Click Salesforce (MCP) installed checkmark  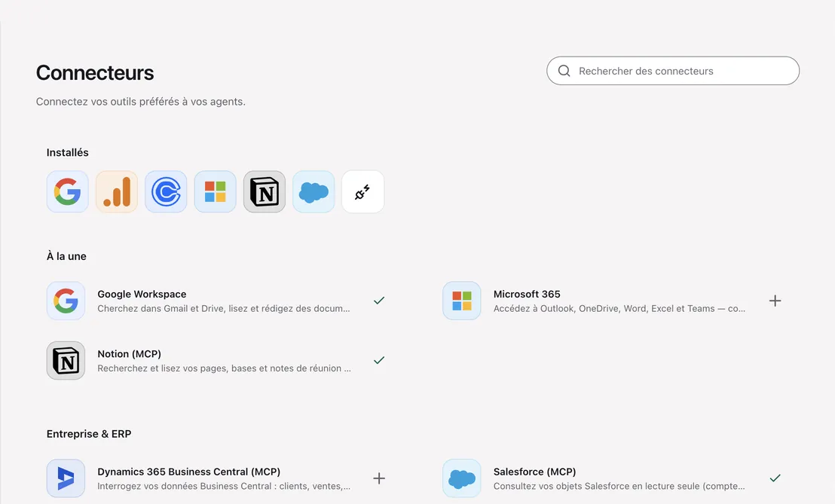coord(775,478)
